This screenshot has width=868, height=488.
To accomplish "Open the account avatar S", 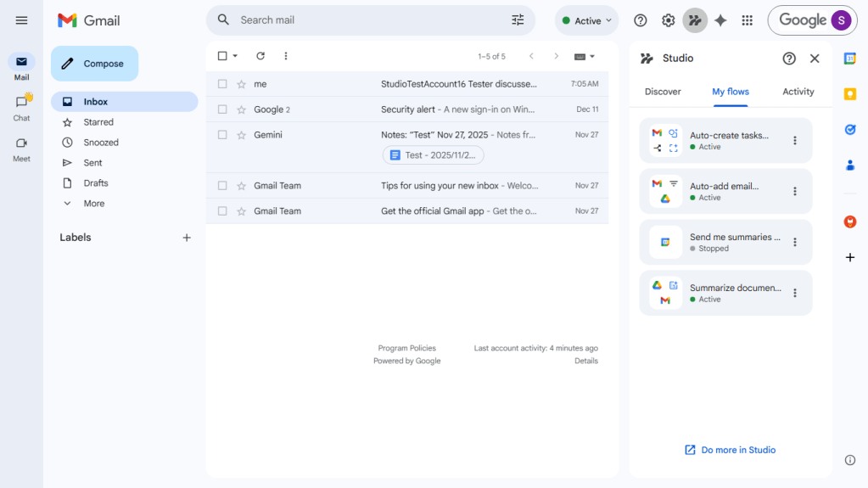I will pos(842,20).
